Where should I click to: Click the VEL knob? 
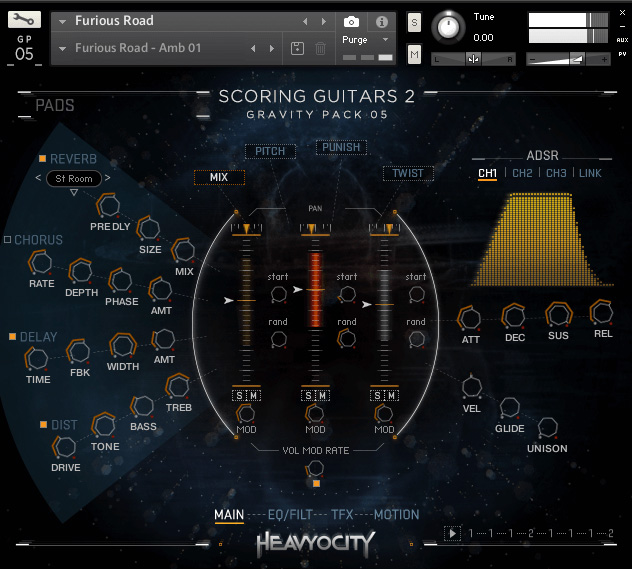tap(471, 387)
